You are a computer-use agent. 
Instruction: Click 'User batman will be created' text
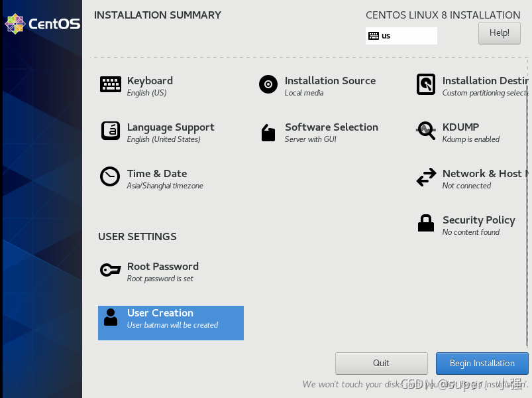click(x=172, y=325)
